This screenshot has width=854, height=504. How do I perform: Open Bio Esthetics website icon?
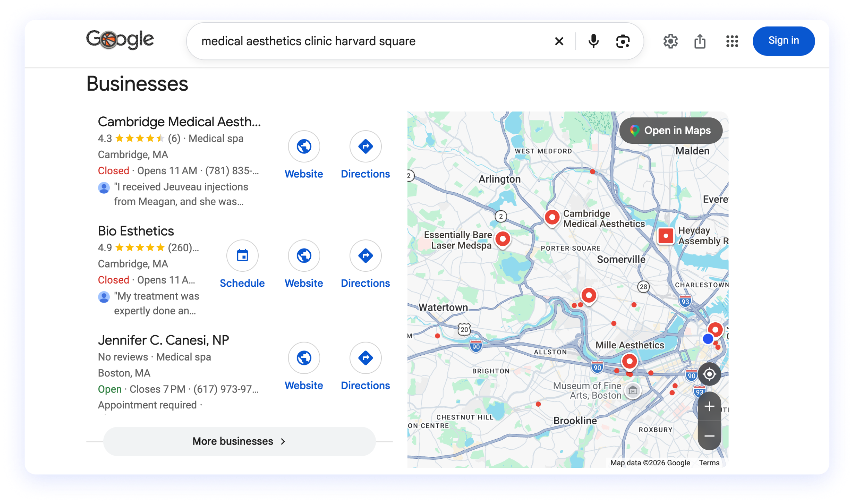pos(304,256)
